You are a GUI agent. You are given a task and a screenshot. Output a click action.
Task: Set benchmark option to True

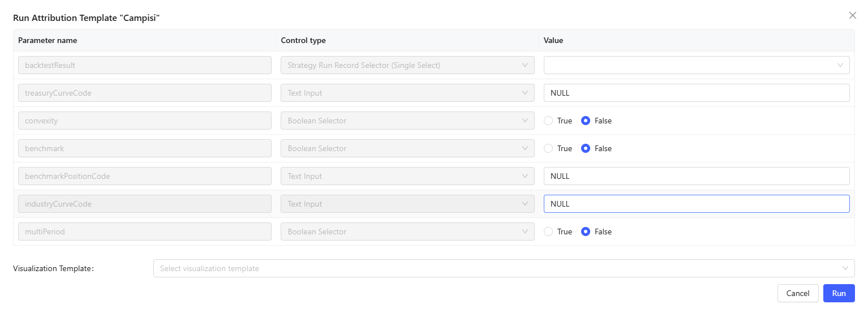coord(548,148)
